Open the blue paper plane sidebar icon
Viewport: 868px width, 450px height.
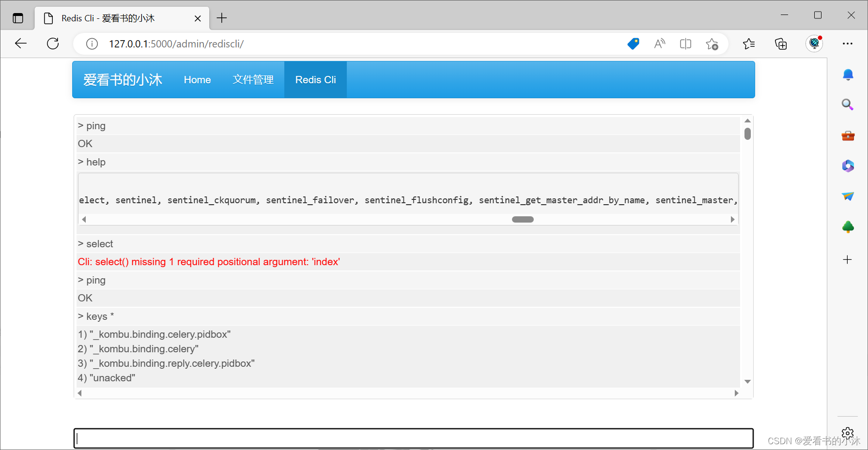click(x=848, y=196)
